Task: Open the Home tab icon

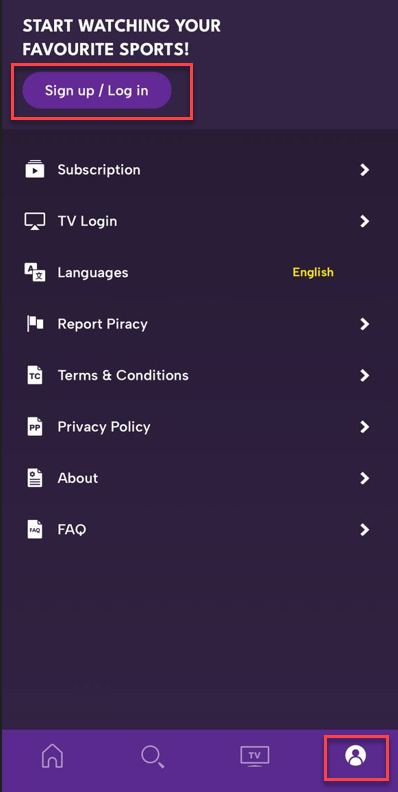Action: 53,756
